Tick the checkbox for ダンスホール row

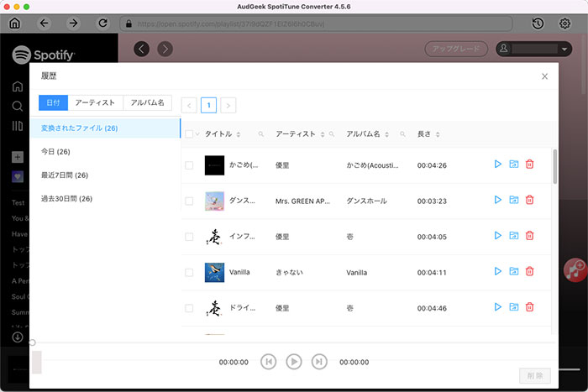click(189, 201)
